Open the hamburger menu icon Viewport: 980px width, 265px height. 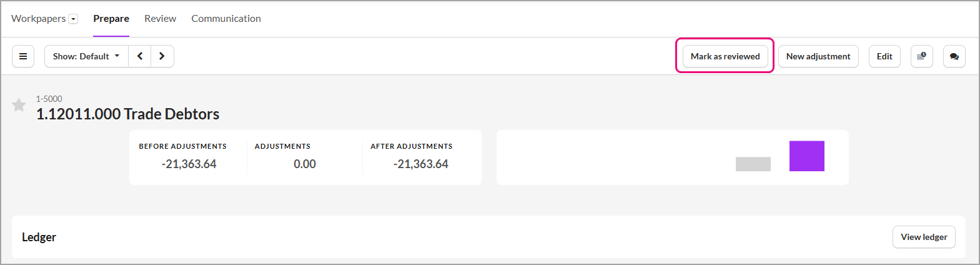coord(23,56)
